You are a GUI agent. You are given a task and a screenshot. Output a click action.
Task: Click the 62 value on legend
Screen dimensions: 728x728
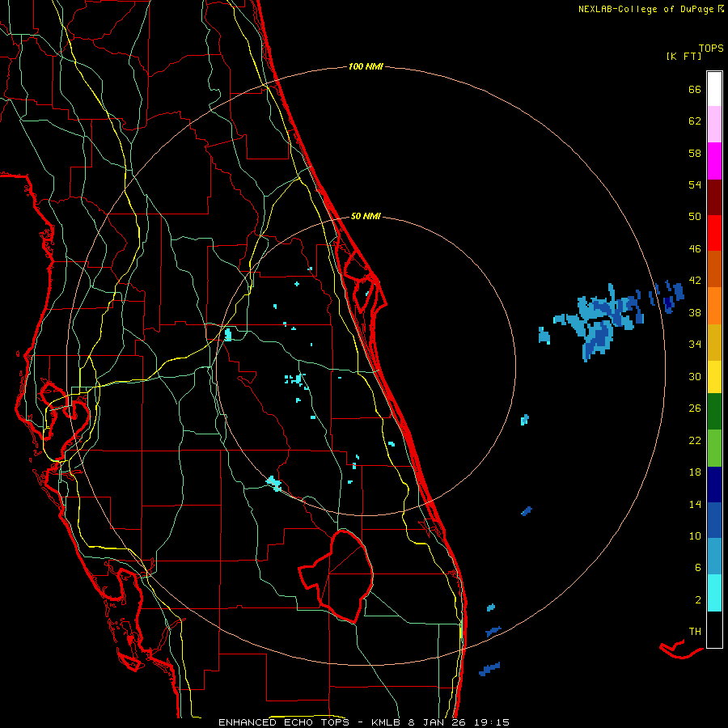[x=695, y=121]
